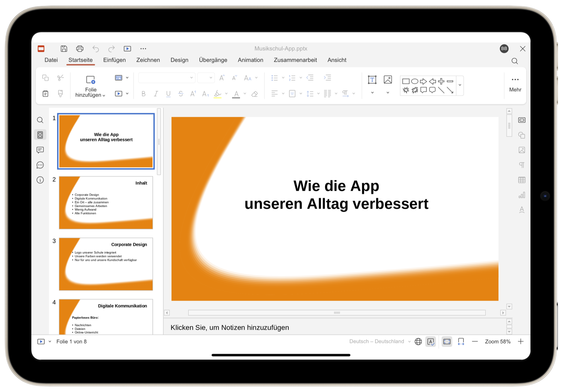Click the paste clipboard icon
The width and height of the screenshot is (562, 392).
tap(45, 94)
